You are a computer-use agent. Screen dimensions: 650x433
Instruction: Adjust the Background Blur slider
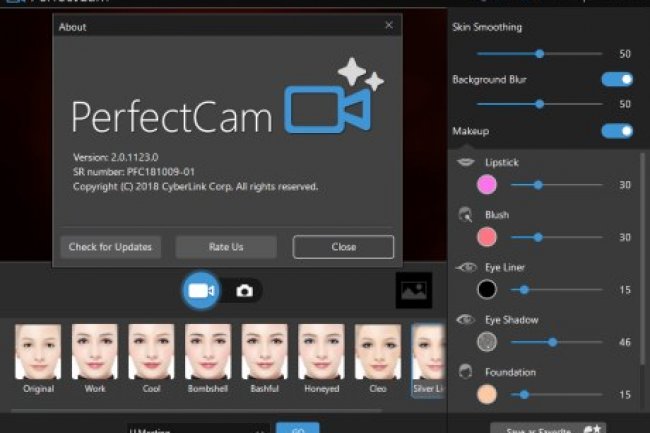click(539, 104)
